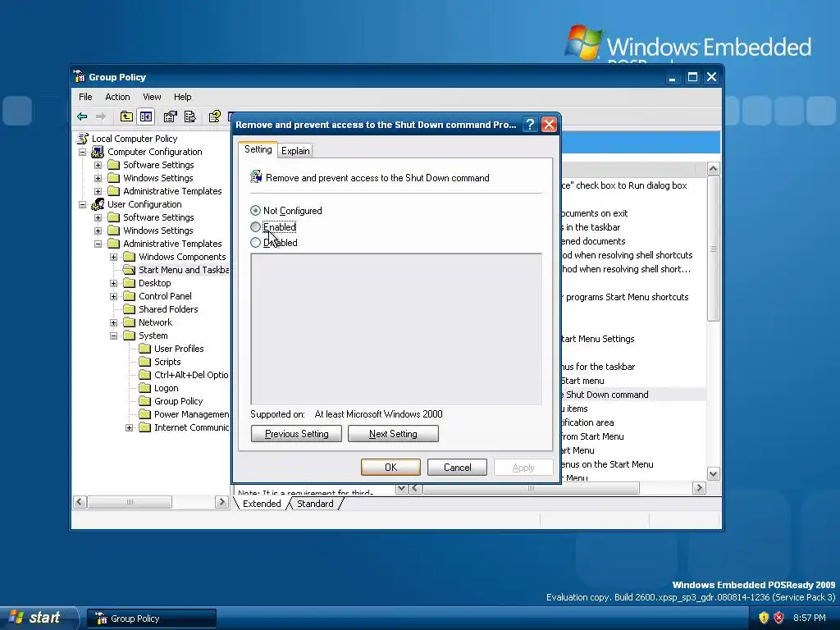Click the tree pane right scroll arrow
Screen dimensions: 840x630
click(x=221, y=502)
